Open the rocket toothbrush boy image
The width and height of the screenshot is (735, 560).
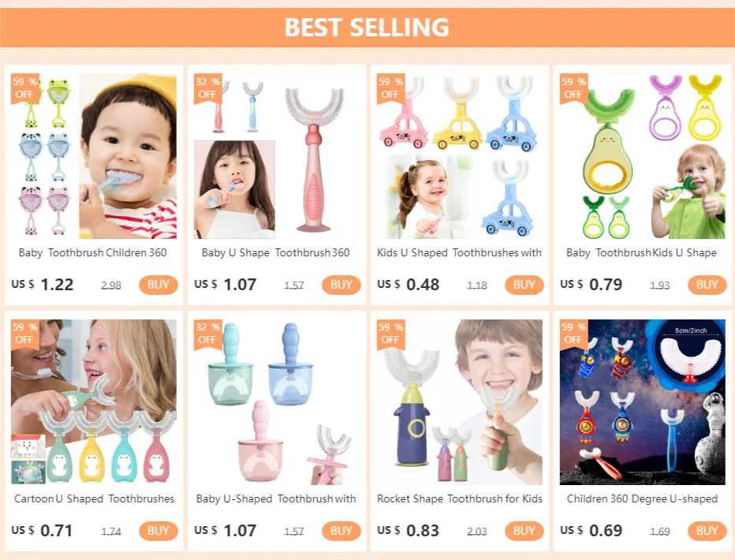pos(459,402)
